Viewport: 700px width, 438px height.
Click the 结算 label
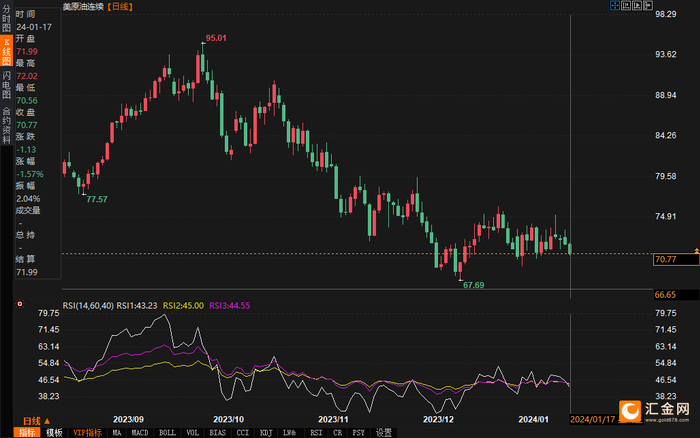click(x=25, y=259)
